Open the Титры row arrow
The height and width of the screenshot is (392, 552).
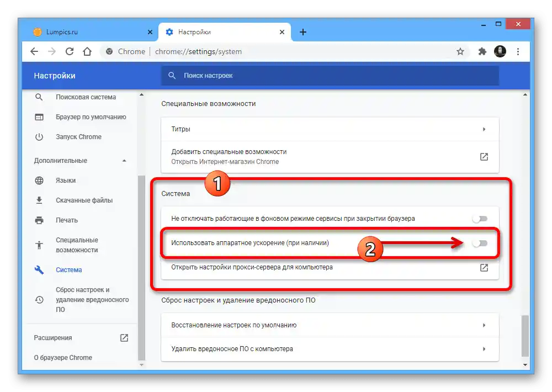(484, 129)
